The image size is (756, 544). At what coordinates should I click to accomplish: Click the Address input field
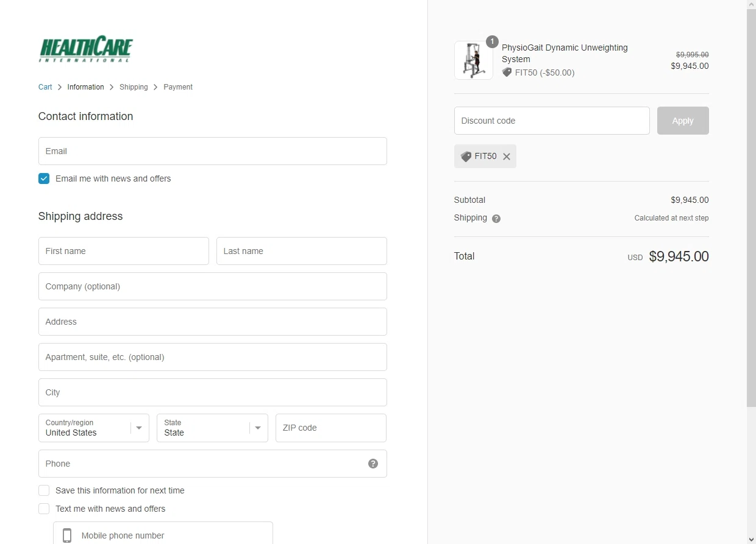tap(213, 322)
